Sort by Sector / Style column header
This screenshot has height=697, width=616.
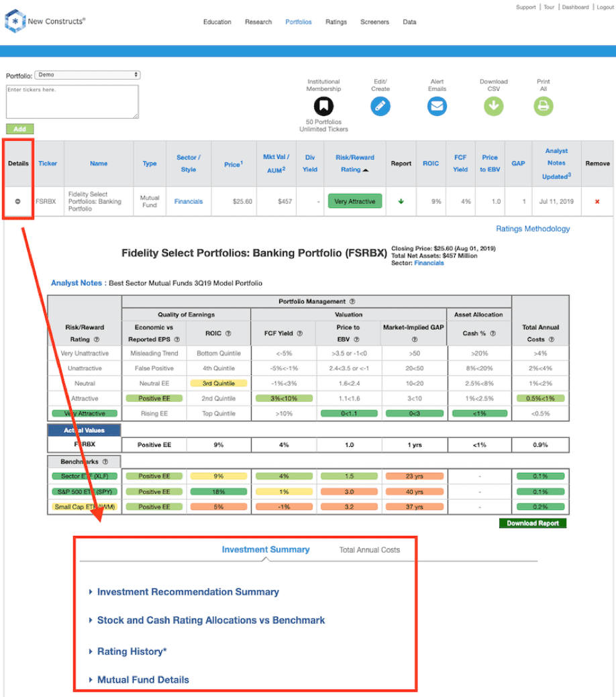coord(189,164)
